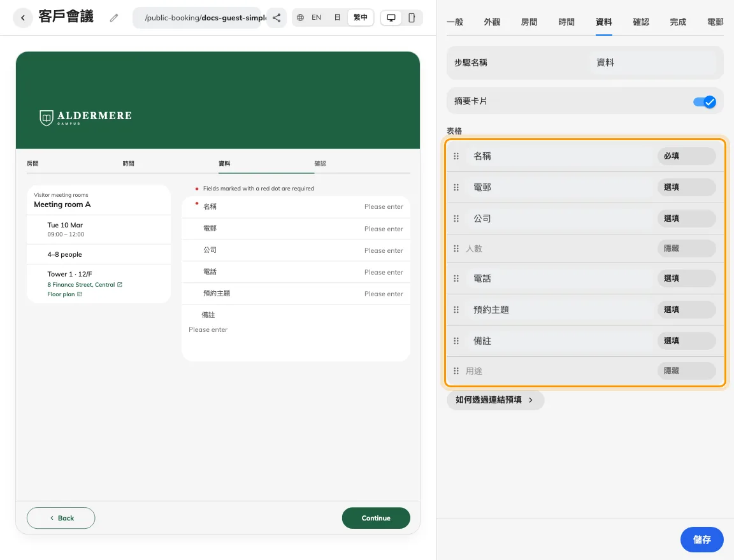Viewport: 734px width, 560px height.
Task: Click drag handle of 備註 field row
Action: (456, 341)
